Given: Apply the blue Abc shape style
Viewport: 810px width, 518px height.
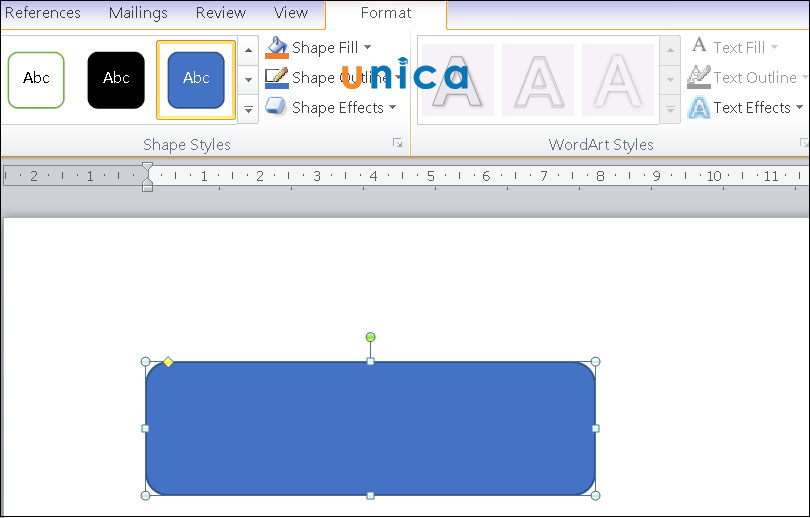Looking at the screenshot, I should coord(196,80).
